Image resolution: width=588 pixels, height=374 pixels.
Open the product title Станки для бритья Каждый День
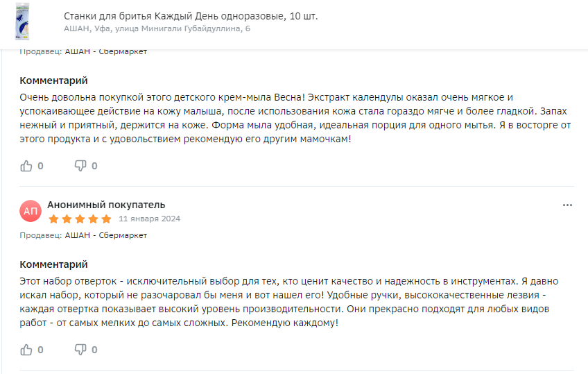point(191,16)
